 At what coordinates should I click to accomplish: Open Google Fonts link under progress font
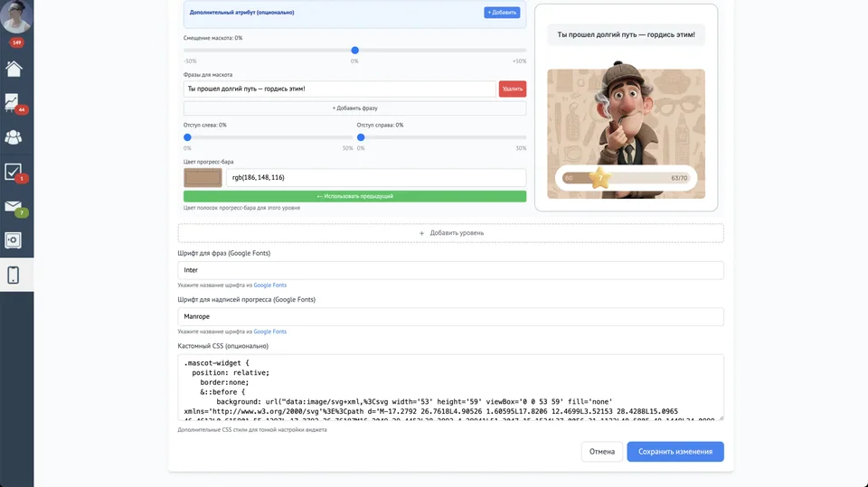click(x=269, y=332)
